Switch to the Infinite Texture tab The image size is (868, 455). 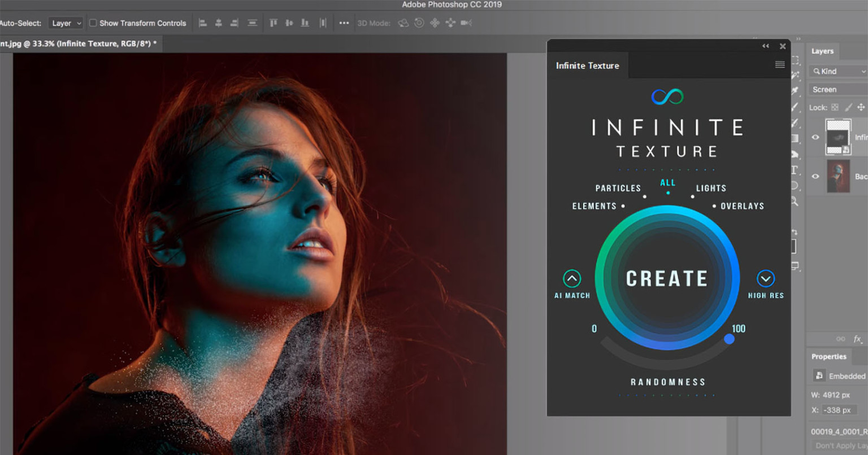coord(588,65)
